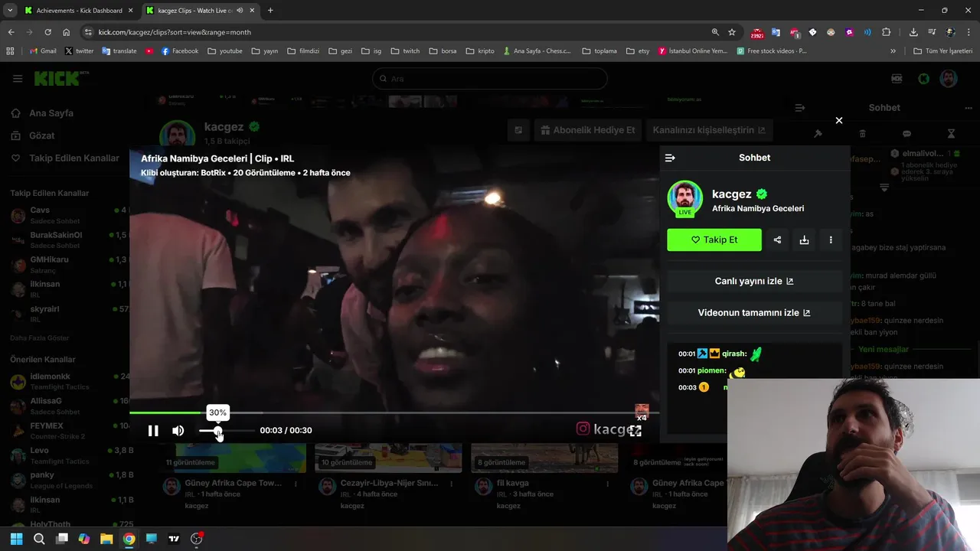Seek on the clip progress bar

click(x=394, y=412)
